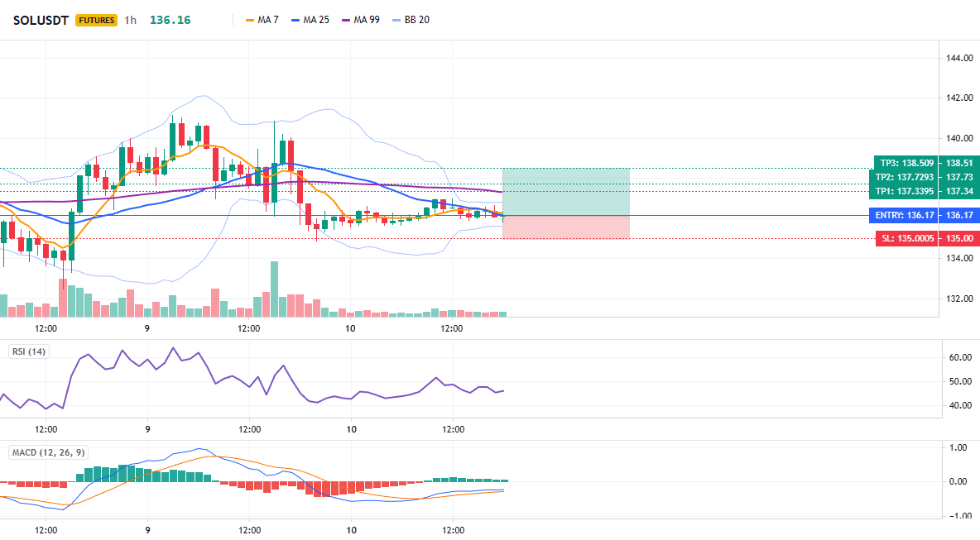
Task: Click the FUTURES badge
Action: pos(96,20)
